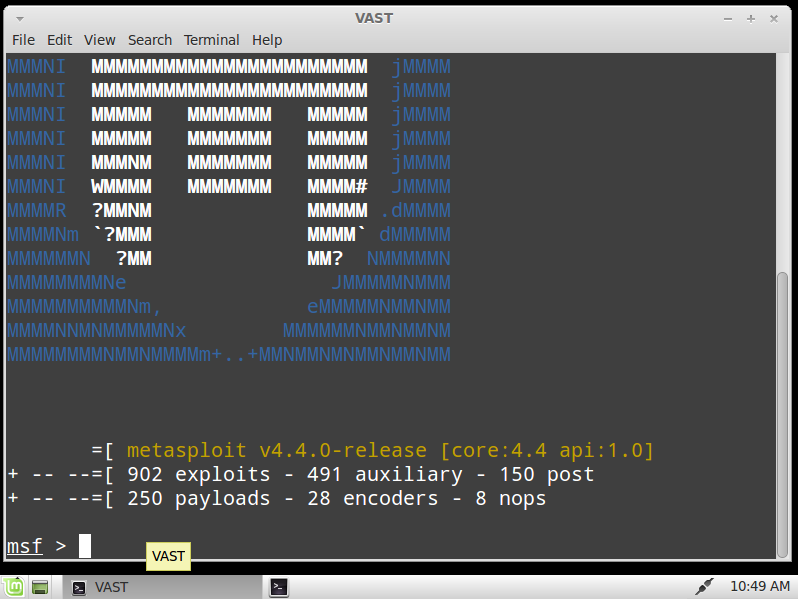The image size is (799, 602).
Task: Click the 10:49 AM clock
Action: pos(760,587)
